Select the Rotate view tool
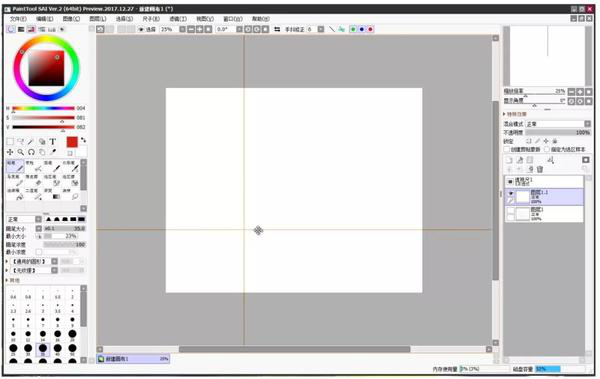Image resolution: width=600 pixels, height=379 pixels. [31, 152]
